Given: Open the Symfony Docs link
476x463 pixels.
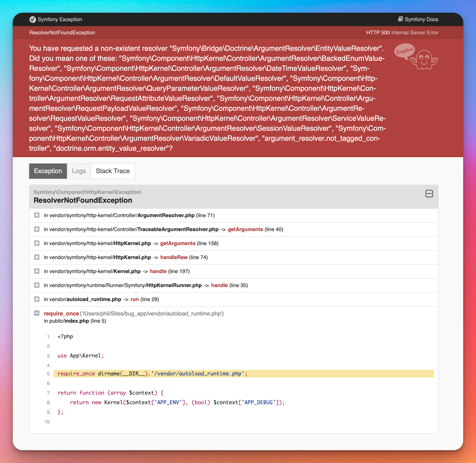Looking at the screenshot, I should coord(418,19).
